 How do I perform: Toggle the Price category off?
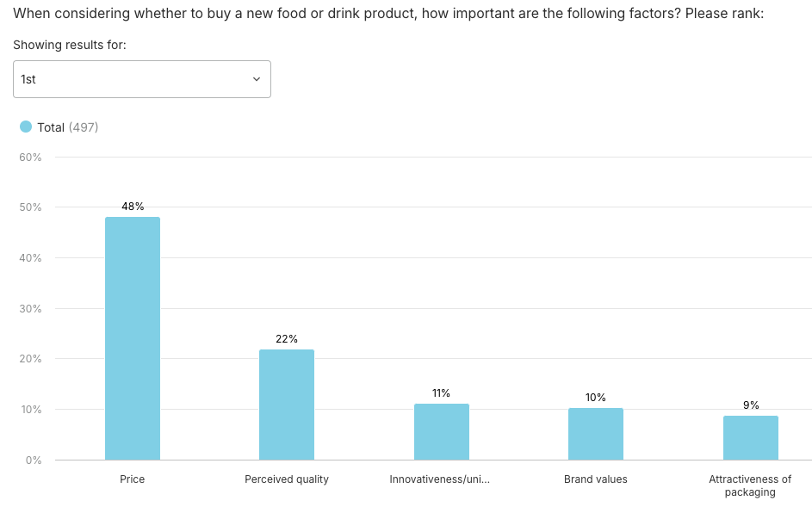coord(132,479)
